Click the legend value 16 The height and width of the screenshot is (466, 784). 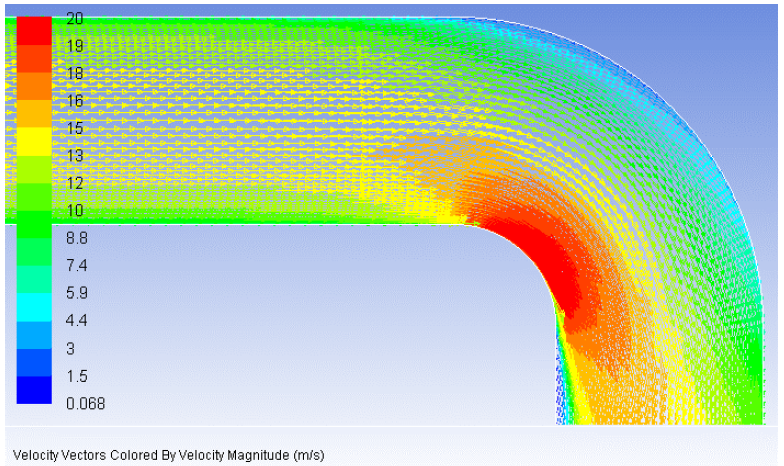tap(74, 101)
